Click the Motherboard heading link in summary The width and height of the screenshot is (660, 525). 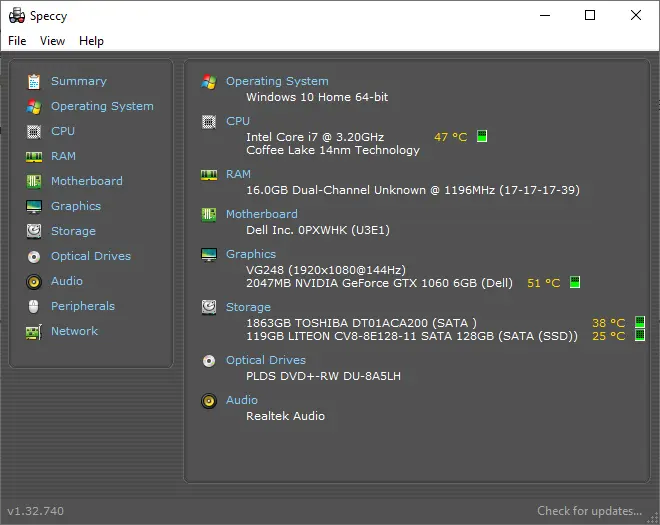click(x=262, y=214)
